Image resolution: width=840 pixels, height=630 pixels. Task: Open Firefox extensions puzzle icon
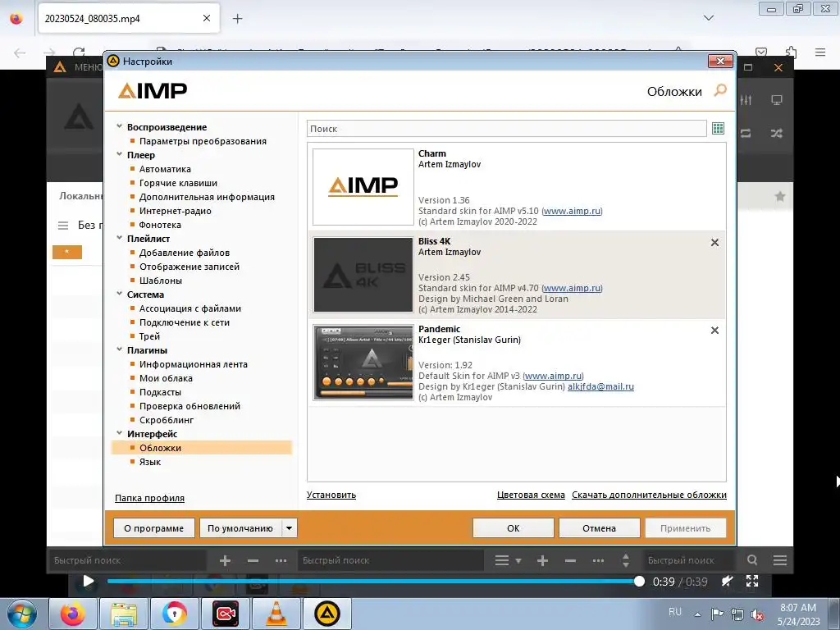(792, 52)
